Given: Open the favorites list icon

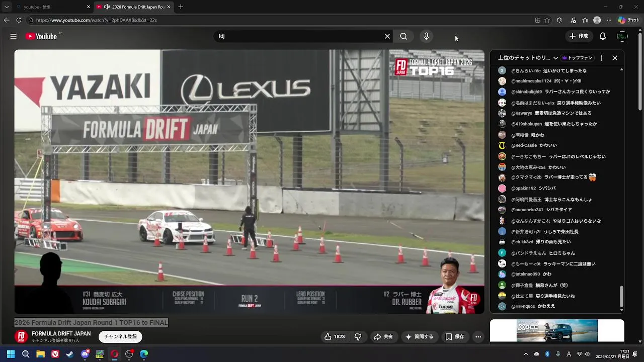Looking at the screenshot, I should pyautogui.click(x=585, y=20).
